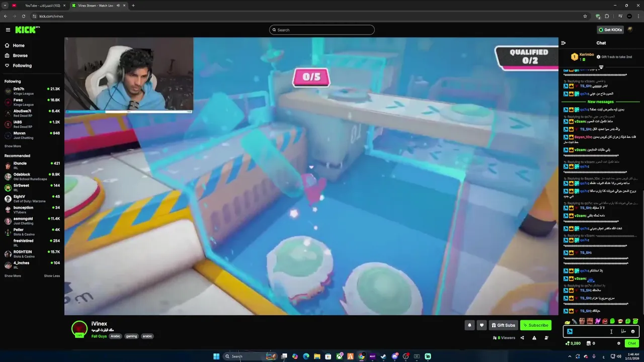Screen dimensions: 644x362
Task: Open recommended channel bunception
Action: (32, 209)
